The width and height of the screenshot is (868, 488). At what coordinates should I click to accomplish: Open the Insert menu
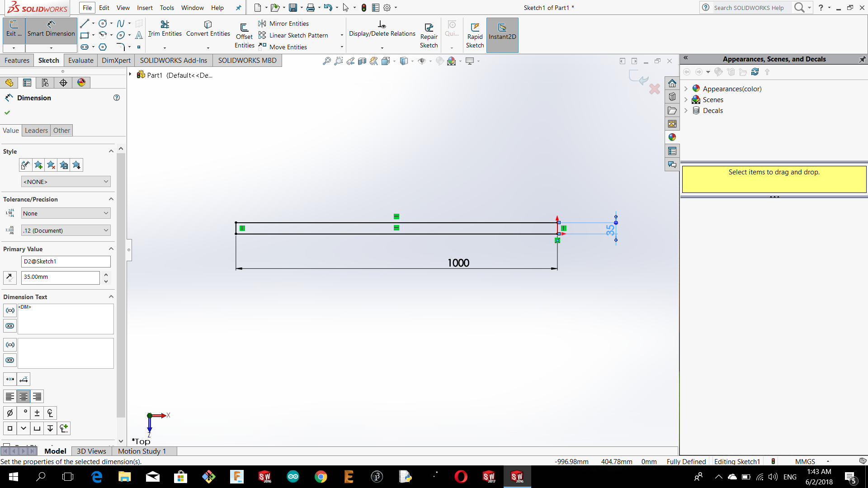click(x=145, y=8)
